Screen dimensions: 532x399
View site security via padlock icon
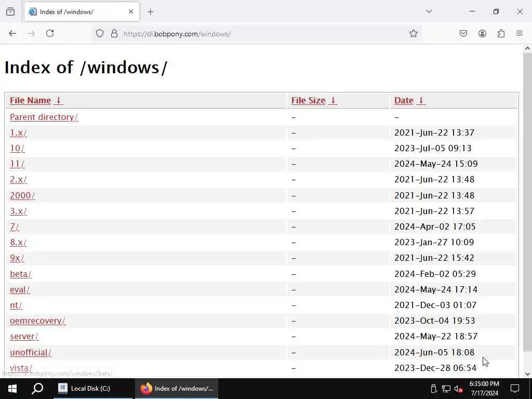coord(114,33)
